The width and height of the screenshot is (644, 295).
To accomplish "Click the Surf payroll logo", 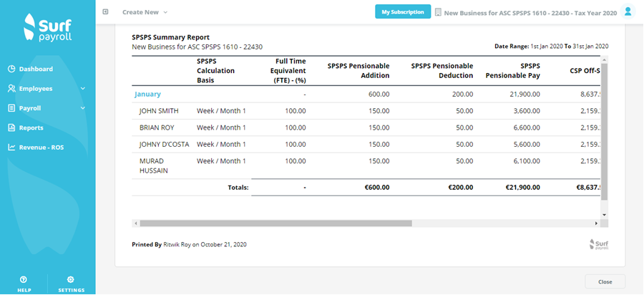I will point(48,26).
